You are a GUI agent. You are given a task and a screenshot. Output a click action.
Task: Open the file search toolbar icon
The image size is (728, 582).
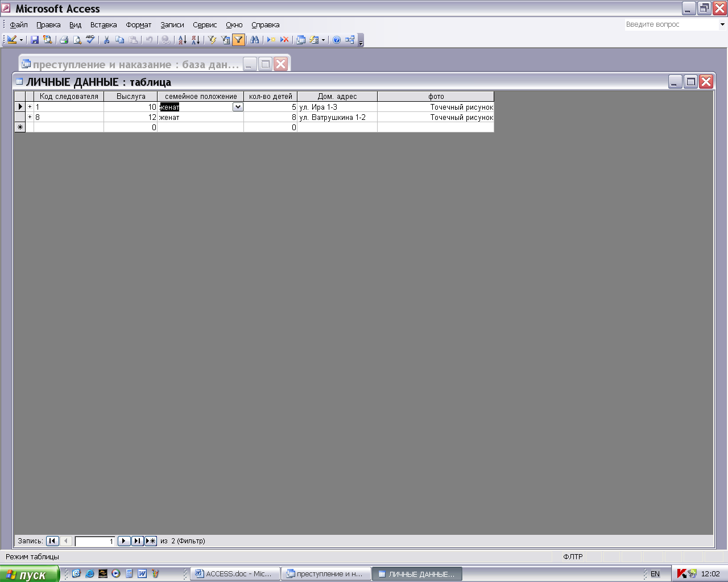pyautogui.click(x=48, y=40)
